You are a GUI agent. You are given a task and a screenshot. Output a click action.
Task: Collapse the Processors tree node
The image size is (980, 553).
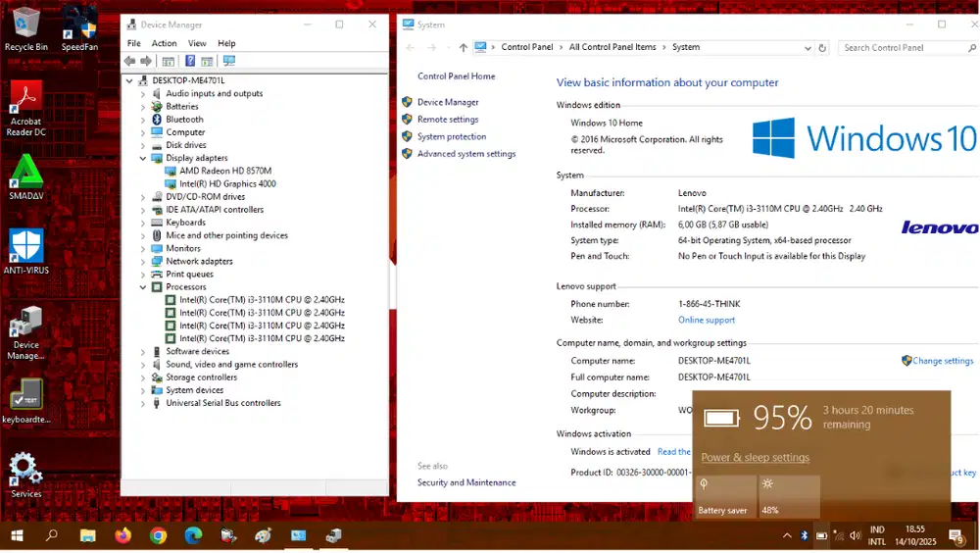[x=143, y=287]
